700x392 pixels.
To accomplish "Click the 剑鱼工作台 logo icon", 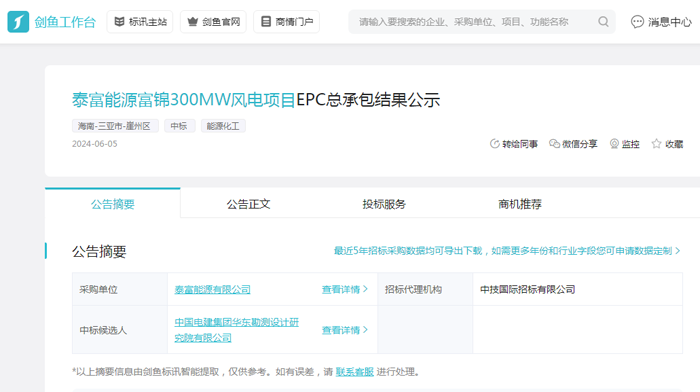I will [18, 21].
